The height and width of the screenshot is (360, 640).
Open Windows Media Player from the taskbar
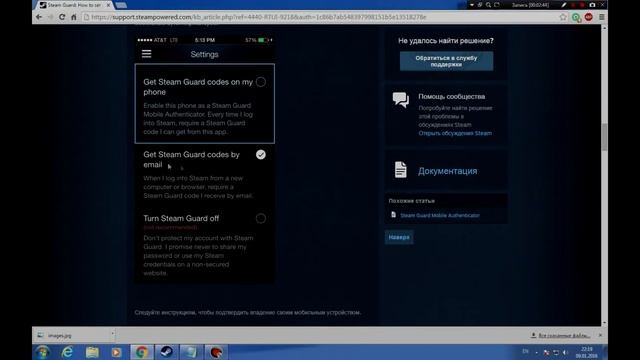tap(116, 352)
